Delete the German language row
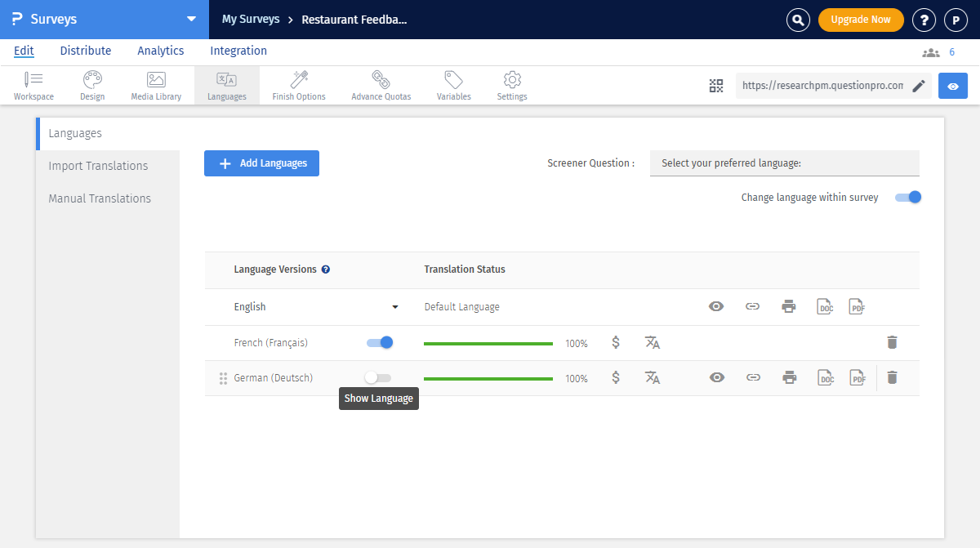980x548 pixels. click(x=892, y=377)
